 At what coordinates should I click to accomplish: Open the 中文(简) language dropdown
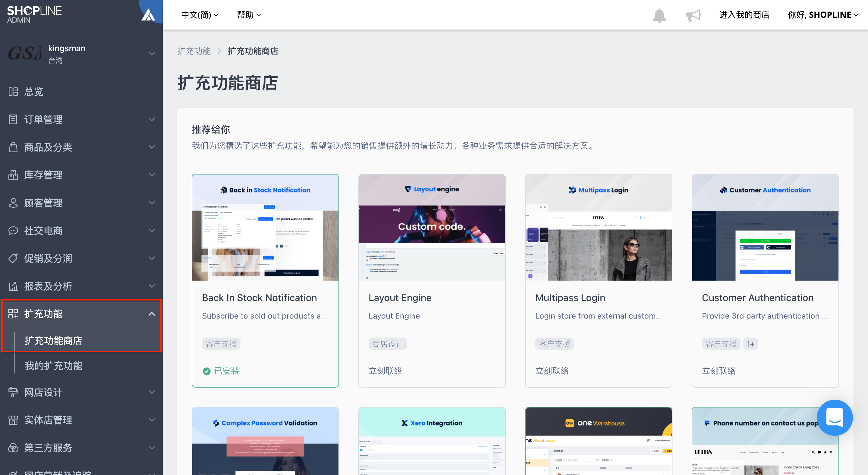pos(200,15)
